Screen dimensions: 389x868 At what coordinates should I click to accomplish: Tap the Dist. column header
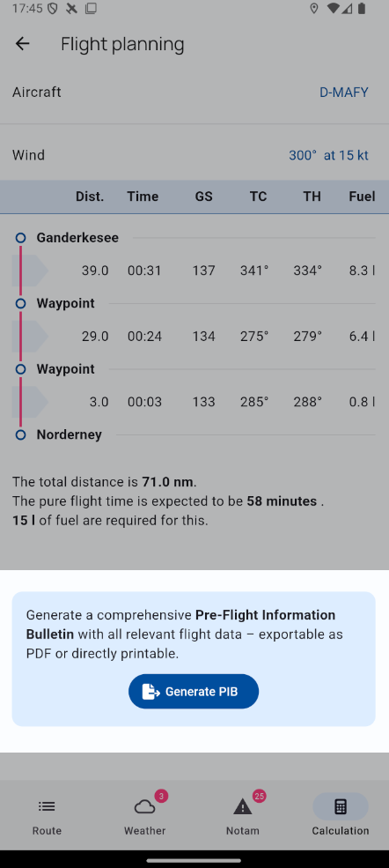click(90, 197)
